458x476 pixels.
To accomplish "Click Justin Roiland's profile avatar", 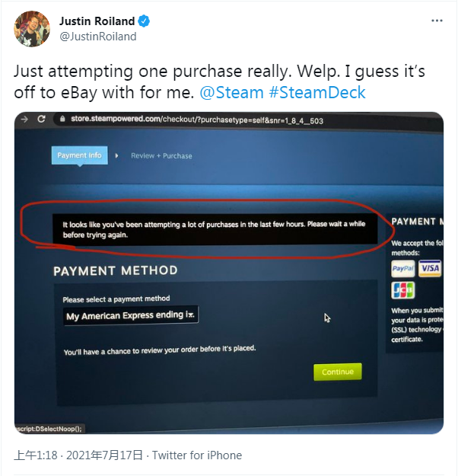I will 33,29.
